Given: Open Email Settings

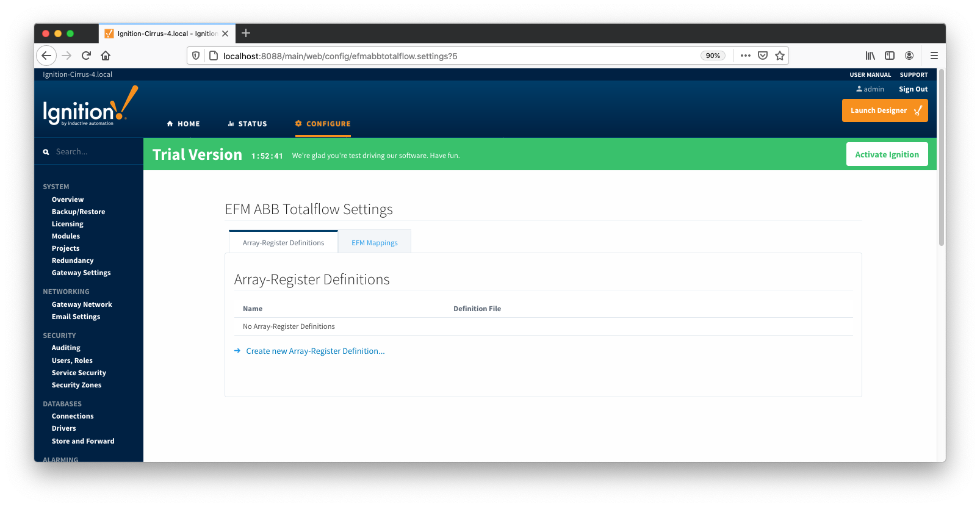Looking at the screenshot, I should pyautogui.click(x=76, y=317).
